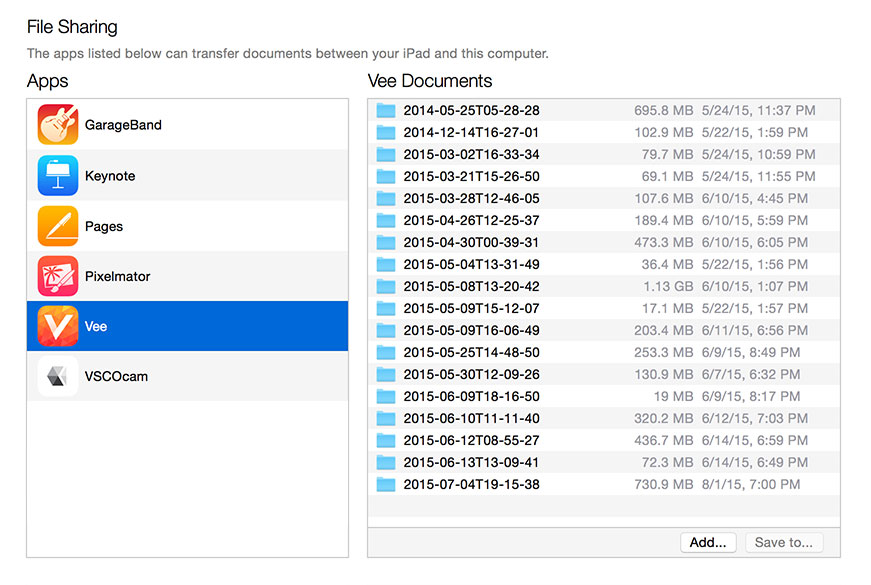This screenshot has width=871, height=585.
Task: Click folder icon for 2015-03-28T12-46-05
Action: point(386,198)
